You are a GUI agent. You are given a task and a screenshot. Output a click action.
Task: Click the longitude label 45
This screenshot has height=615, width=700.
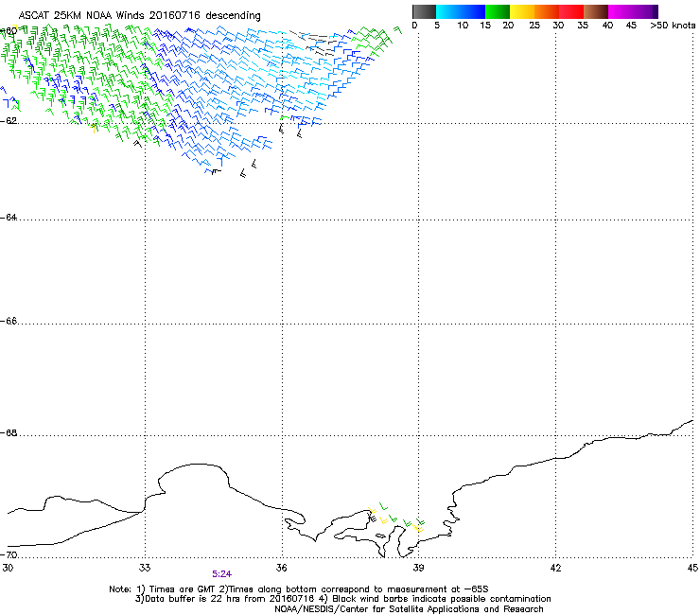[x=692, y=568]
